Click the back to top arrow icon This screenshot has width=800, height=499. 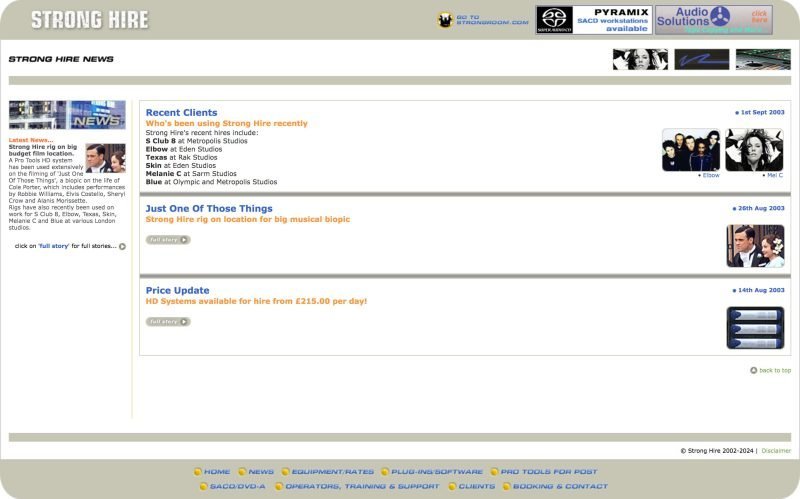click(x=753, y=370)
